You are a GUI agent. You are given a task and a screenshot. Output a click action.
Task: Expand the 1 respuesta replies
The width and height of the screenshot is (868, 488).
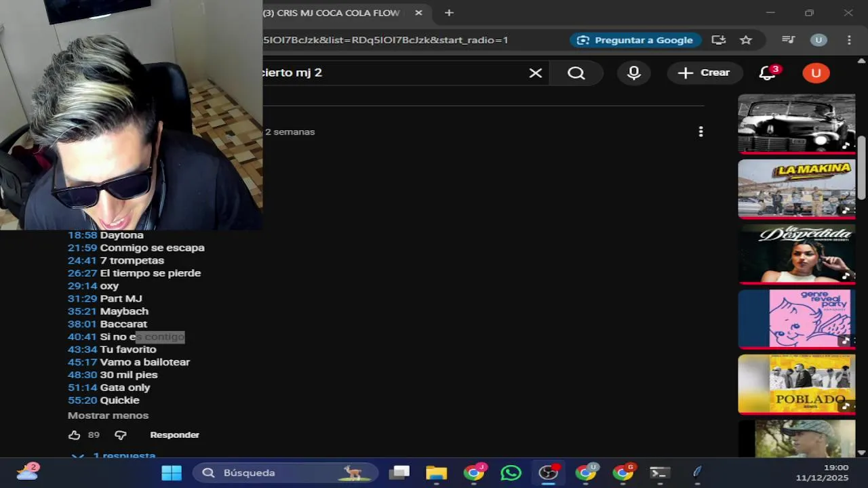tap(115, 455)
